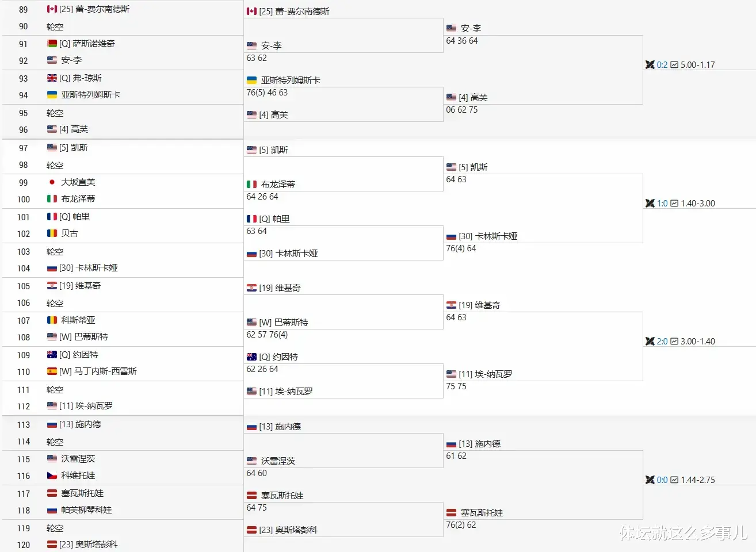756x552 pixels.
Task: Open the odds chart icon beside 1.44-2.75
Action: (674, 480)
